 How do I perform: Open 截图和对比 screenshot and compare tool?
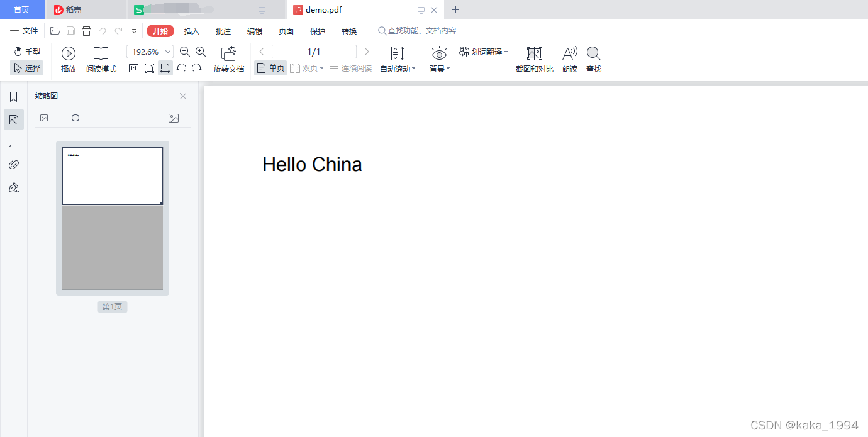tap(534, 60)
